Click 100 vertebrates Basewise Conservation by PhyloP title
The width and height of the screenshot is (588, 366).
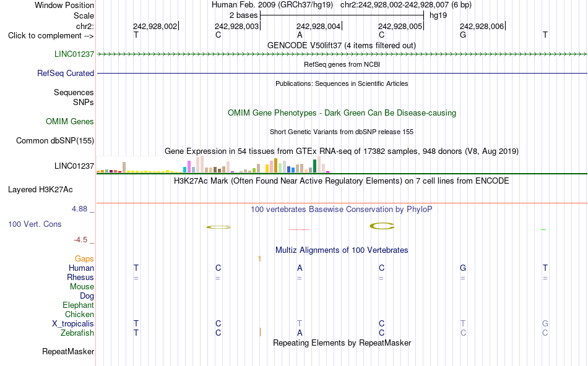click(342, 210)
